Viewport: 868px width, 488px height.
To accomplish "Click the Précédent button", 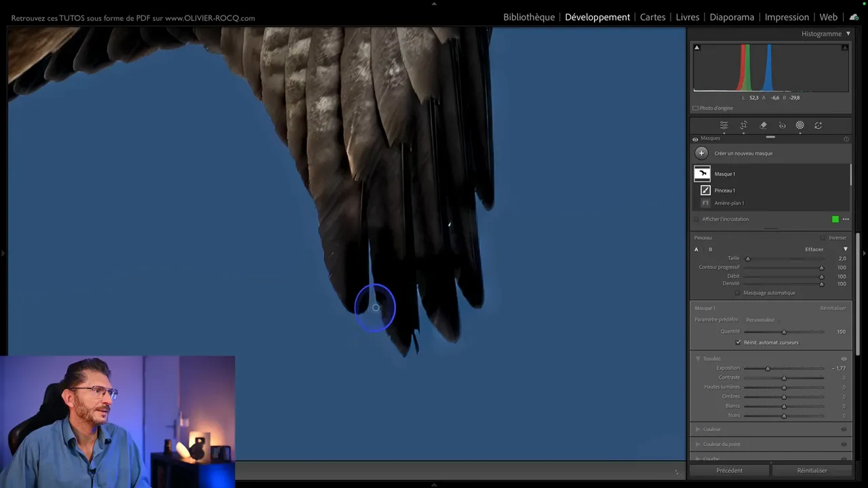I will (729, 470).
